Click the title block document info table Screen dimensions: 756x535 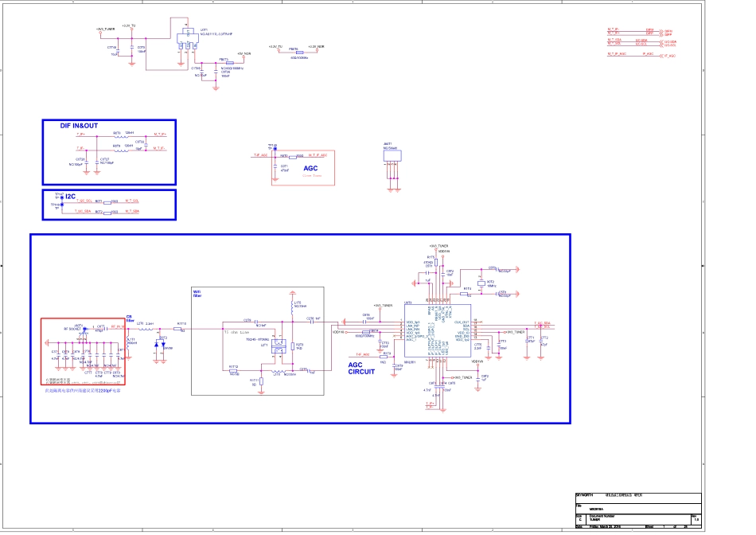pyautogui.click(x=637, y=510)
